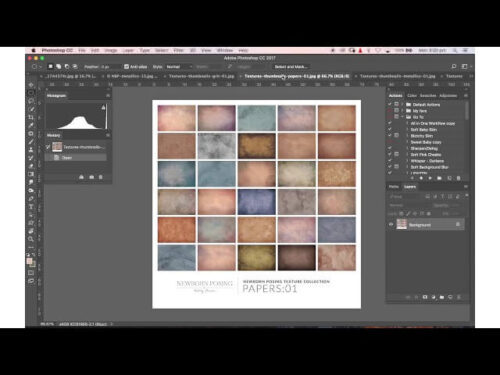Select the Zoom tool in toolbar
500x375 pixels.
coord(31,239)
